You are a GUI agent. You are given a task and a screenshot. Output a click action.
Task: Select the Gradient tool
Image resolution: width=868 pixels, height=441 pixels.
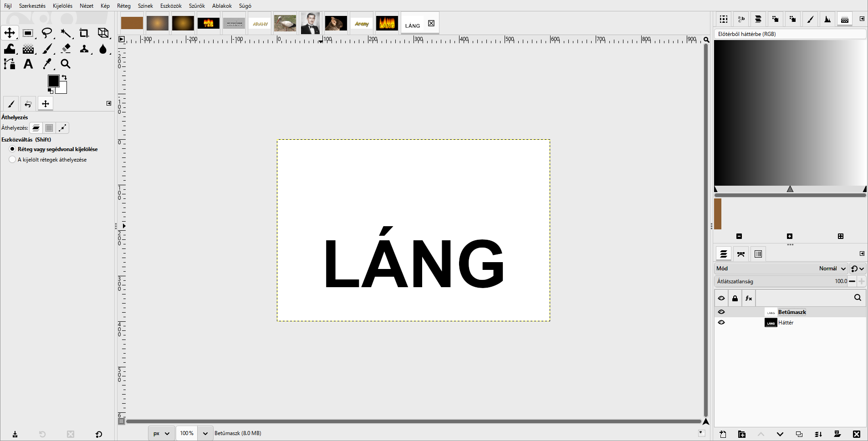click(x=28, y=49)
